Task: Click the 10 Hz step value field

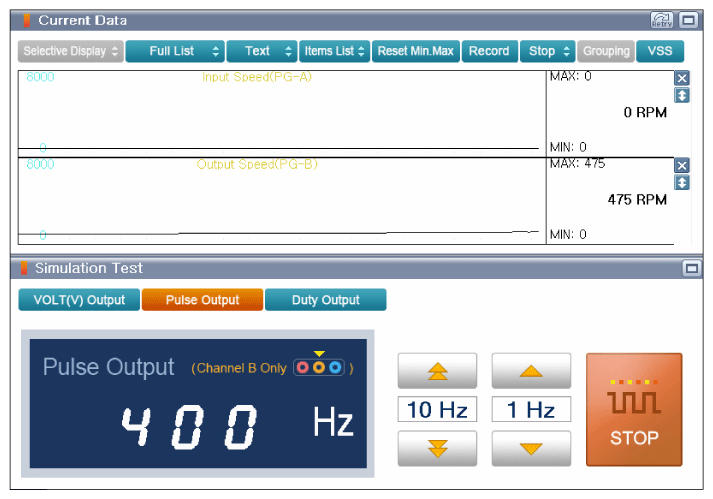Action: click(437, 409)
